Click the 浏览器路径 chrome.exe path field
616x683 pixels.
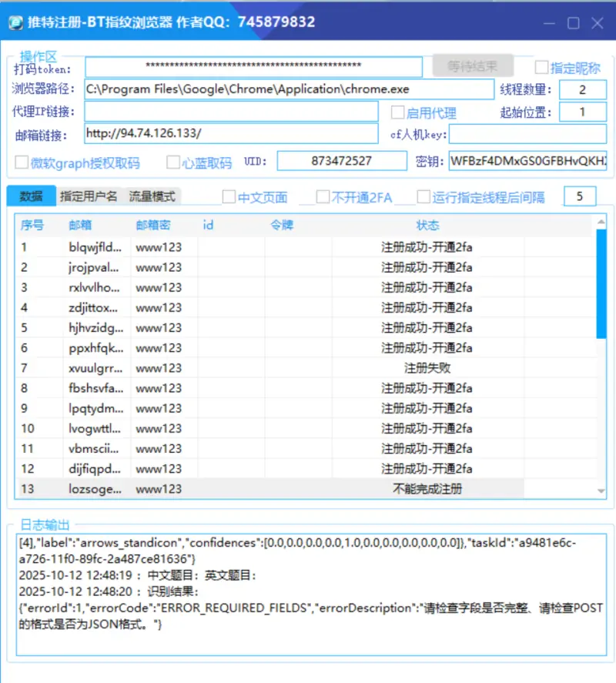click(x=289, y=89)
